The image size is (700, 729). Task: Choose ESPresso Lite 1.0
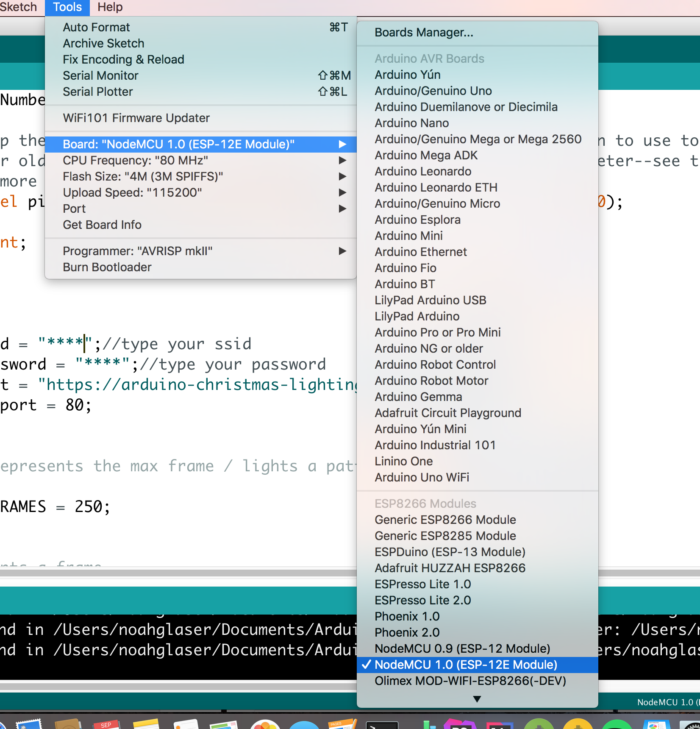point(478,584)
